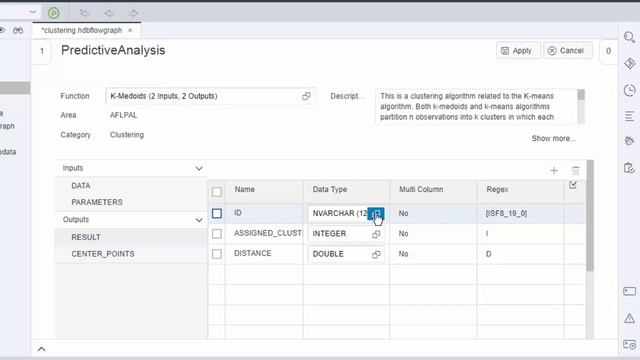The height and width of the screenshot is (360, 640).
Task: Open the dropdown arrow beside the run button
Action: point(33,12)
